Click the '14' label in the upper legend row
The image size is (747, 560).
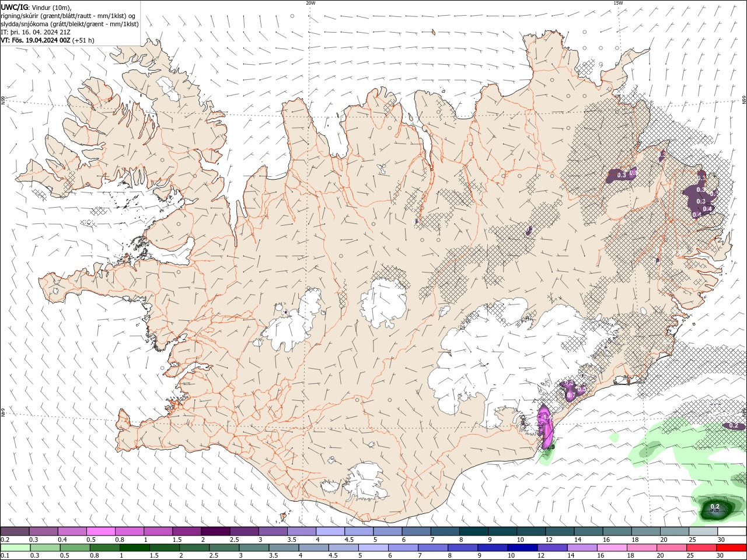[x=578, y=540]
